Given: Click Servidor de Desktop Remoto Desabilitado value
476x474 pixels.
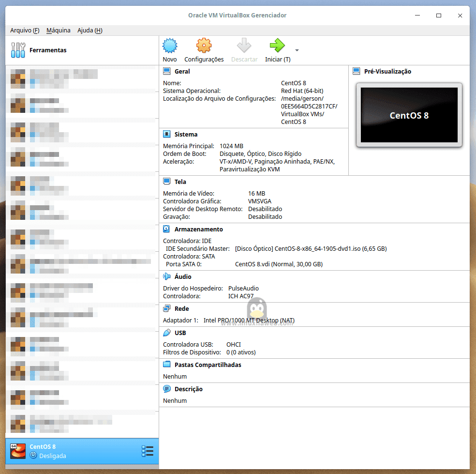Looking at the screenshot, I should click(265, 209).
